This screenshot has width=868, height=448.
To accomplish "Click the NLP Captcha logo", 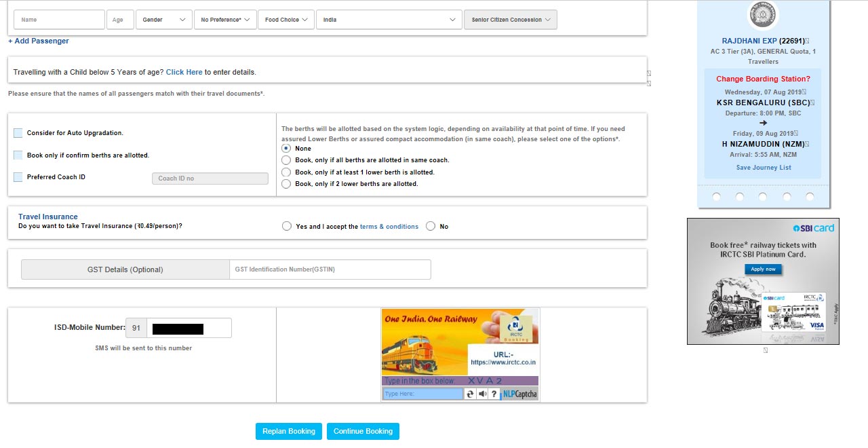I will click(519, 394).
